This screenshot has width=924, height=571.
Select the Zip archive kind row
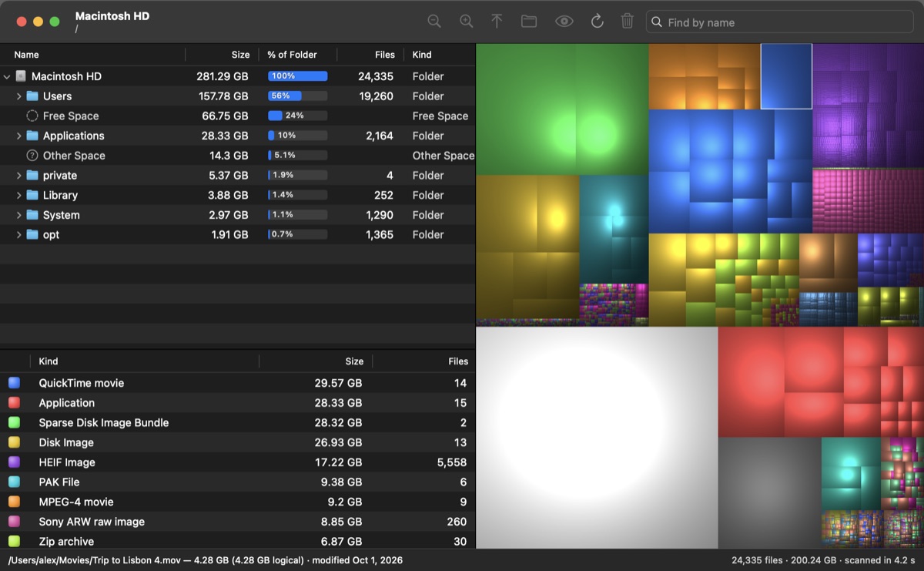click(238, 542)
